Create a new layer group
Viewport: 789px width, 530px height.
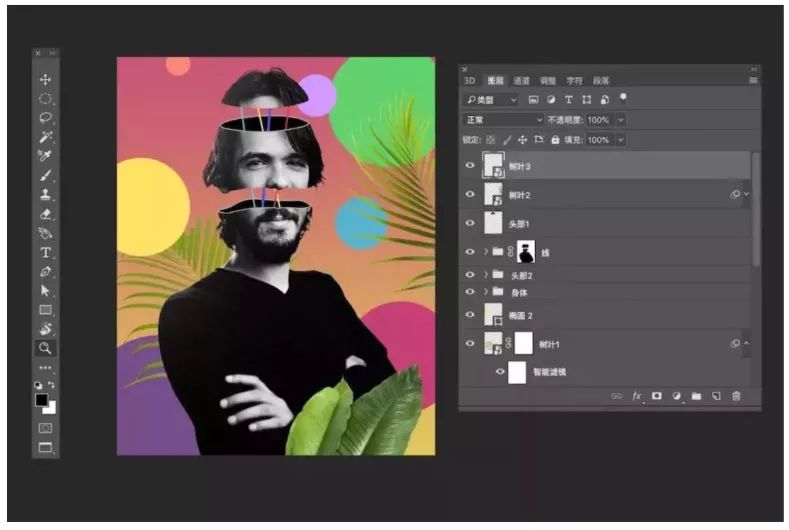tap(696, 396)
